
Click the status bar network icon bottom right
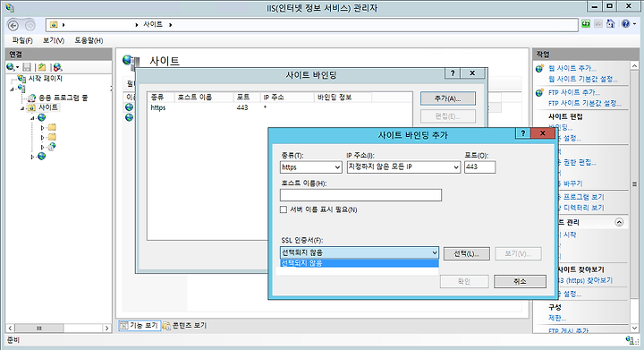pos(630,340)
